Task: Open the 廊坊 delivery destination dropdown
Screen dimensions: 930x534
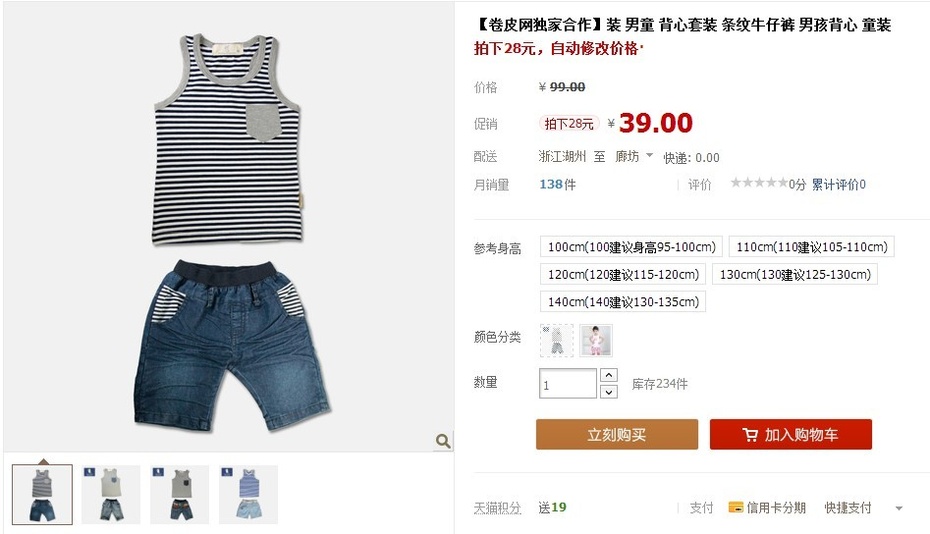Action: click(x=633, y=156)
